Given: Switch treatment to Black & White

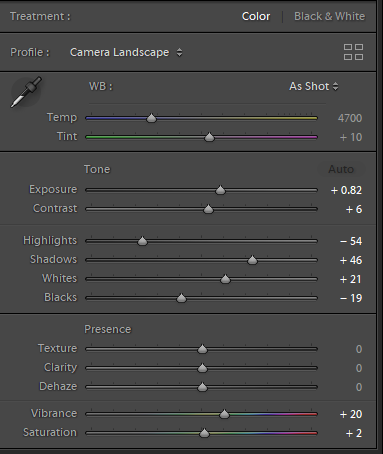Looking at the screenshot, I should coord(329,16).
